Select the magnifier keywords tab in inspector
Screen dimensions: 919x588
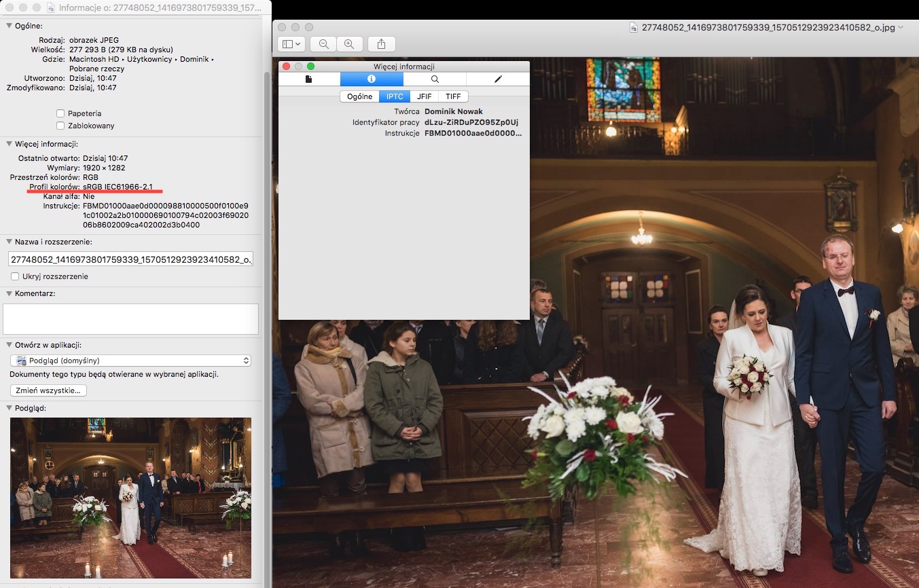click(x=435, y=79)
